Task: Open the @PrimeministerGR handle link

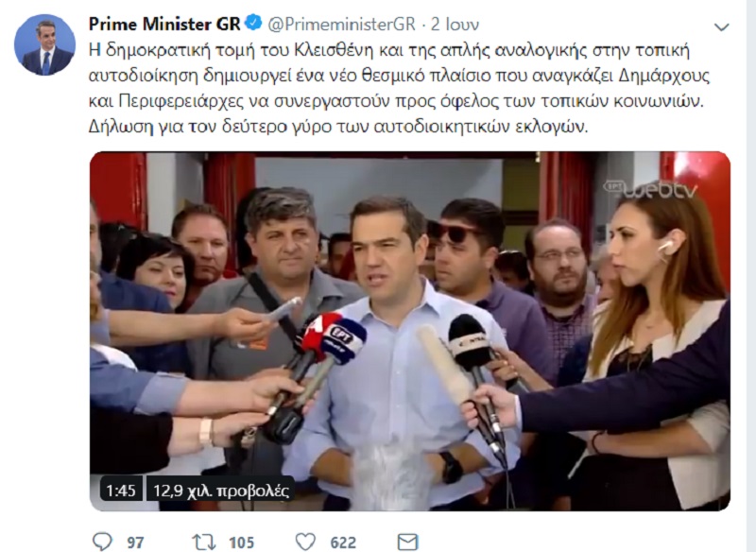Action: [341, 24]
